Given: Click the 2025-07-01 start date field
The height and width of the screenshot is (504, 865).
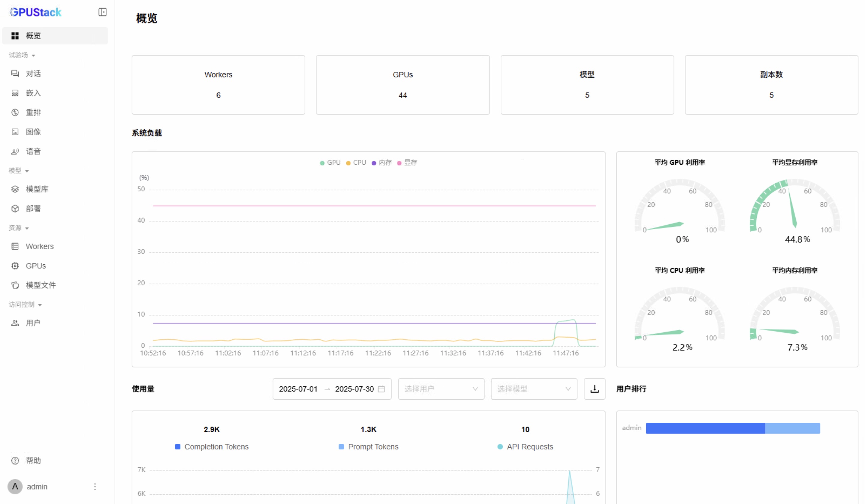Looking at the screenshot, I should [298, 389].
